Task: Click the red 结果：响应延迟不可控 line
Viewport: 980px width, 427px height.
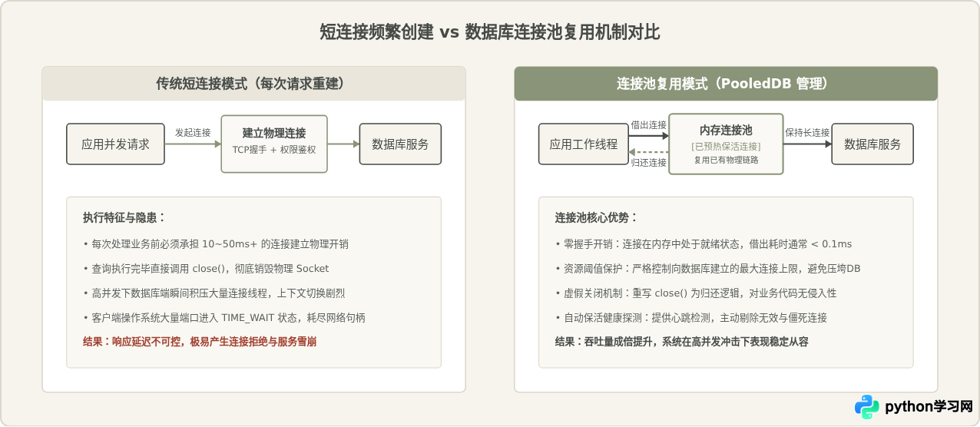Action: (x=200, y=341)
